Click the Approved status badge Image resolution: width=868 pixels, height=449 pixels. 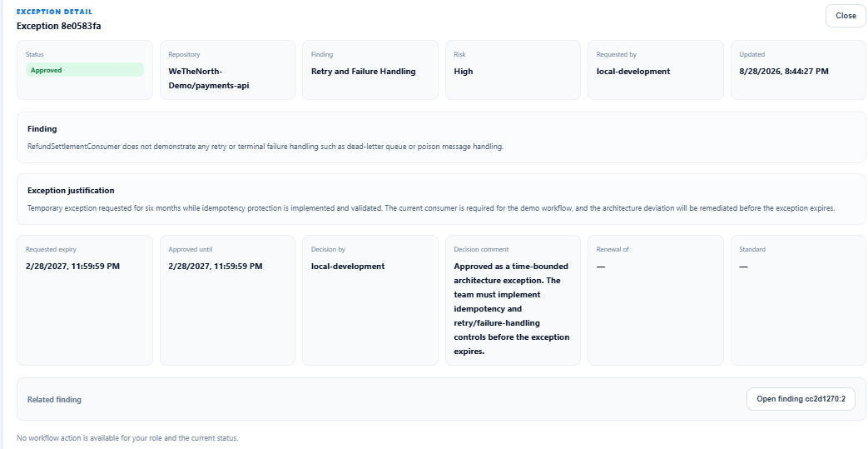(85, 70)
